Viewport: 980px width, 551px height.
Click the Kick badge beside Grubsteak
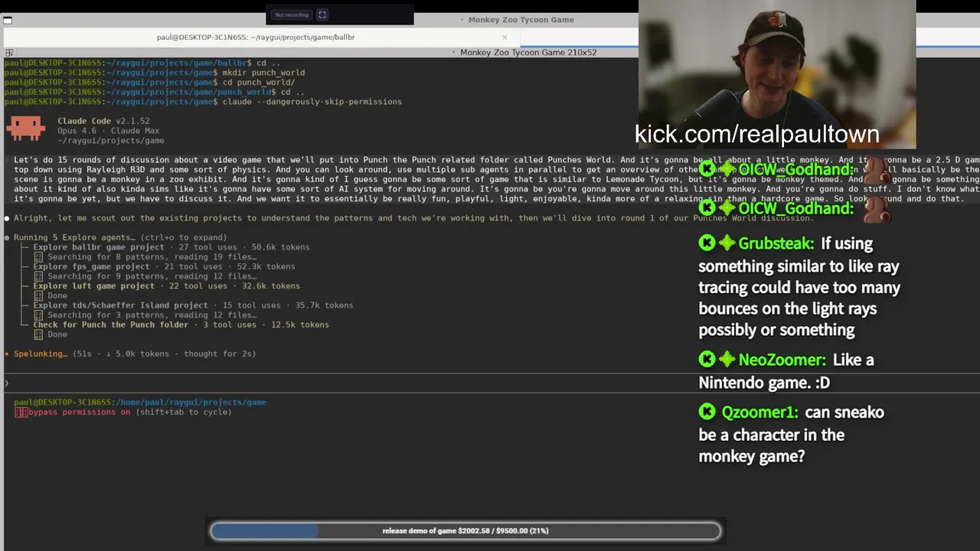coord(707,243)
